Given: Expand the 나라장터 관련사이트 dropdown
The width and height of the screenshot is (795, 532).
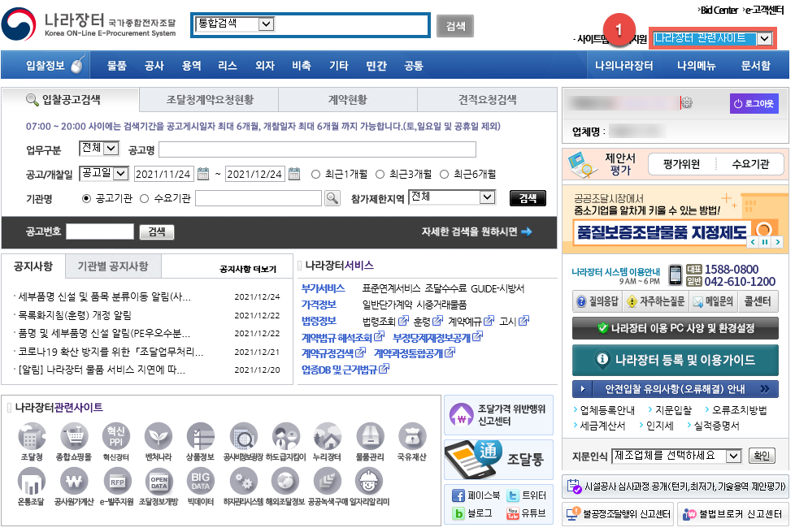Looking at the screenshot, I should [x=712, y=38].
